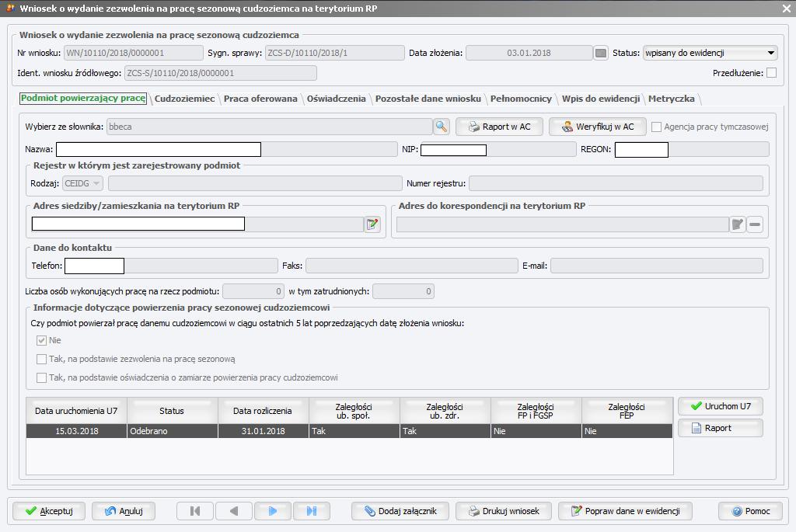Remove correspondence address with minus button
The width and height of the screenshot is (796, 532).
click(755, 224)
